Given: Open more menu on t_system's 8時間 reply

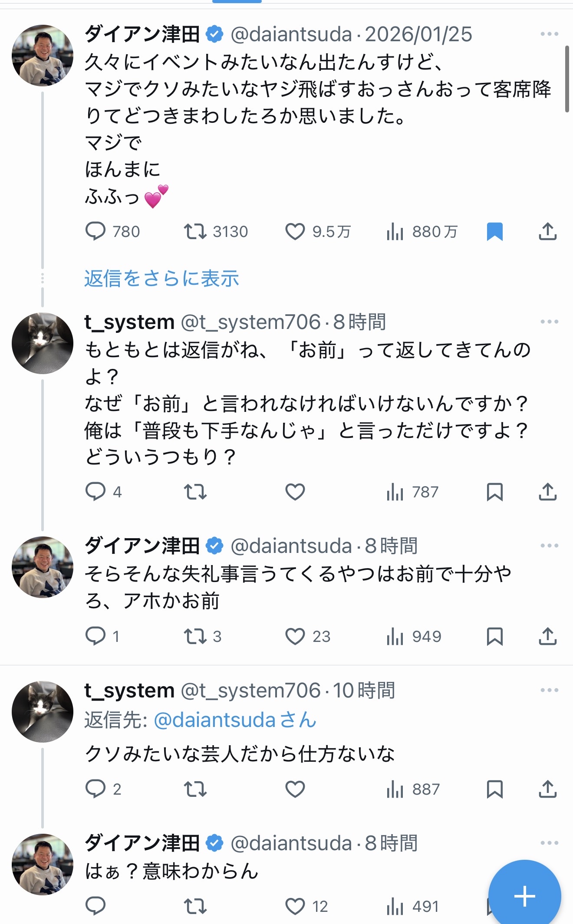Looking at the screenshot, I should click(549, 322).
